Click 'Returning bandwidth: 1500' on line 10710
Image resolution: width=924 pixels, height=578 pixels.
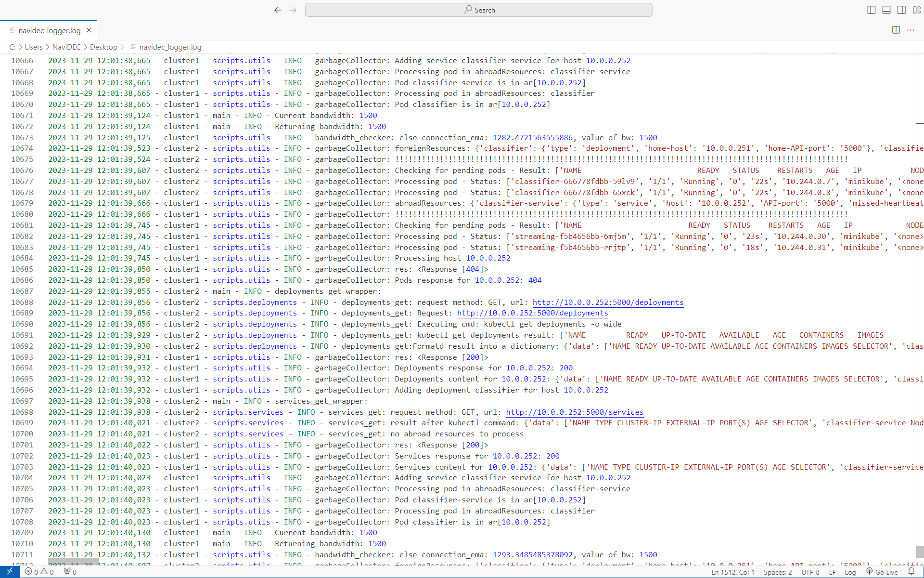point(330,544)
